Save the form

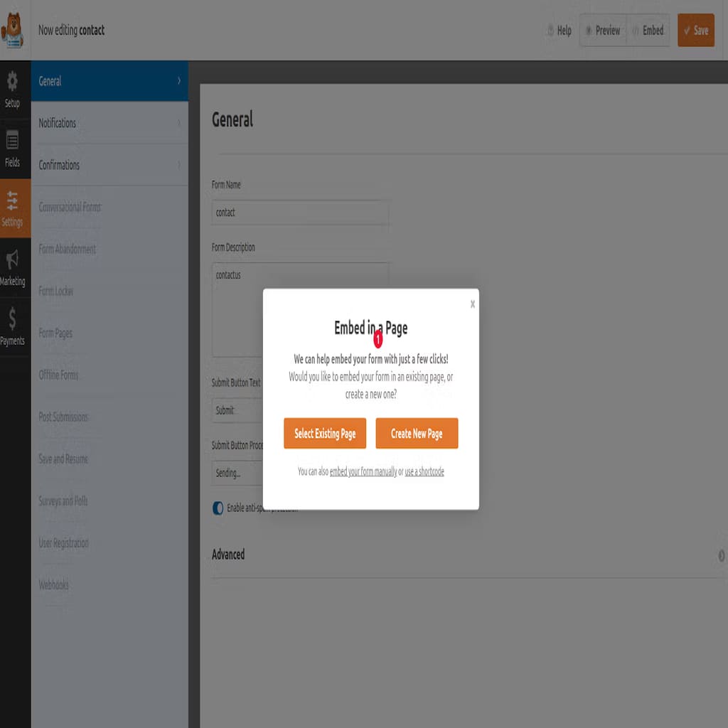[695, 31]
